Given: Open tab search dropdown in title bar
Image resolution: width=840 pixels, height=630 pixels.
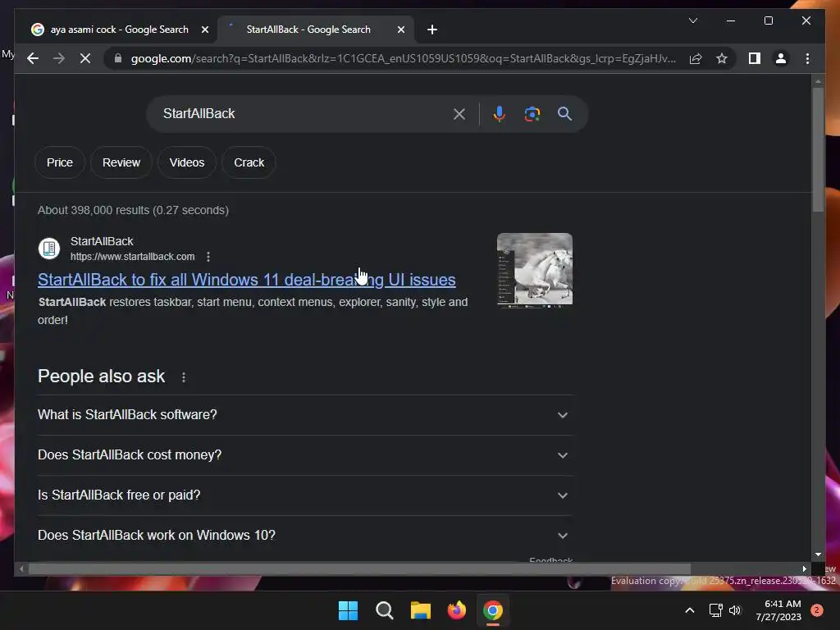Looking at the screenshot, I should 692,21.
